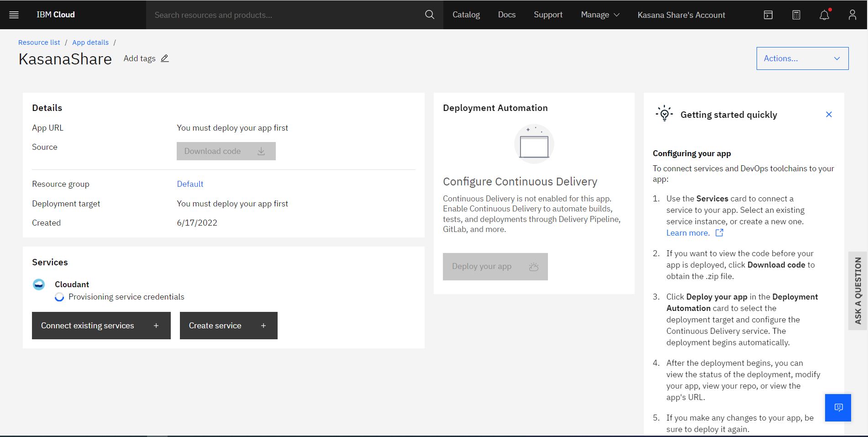Click the Download code button
868x437 pixels.
click(226, 151)
